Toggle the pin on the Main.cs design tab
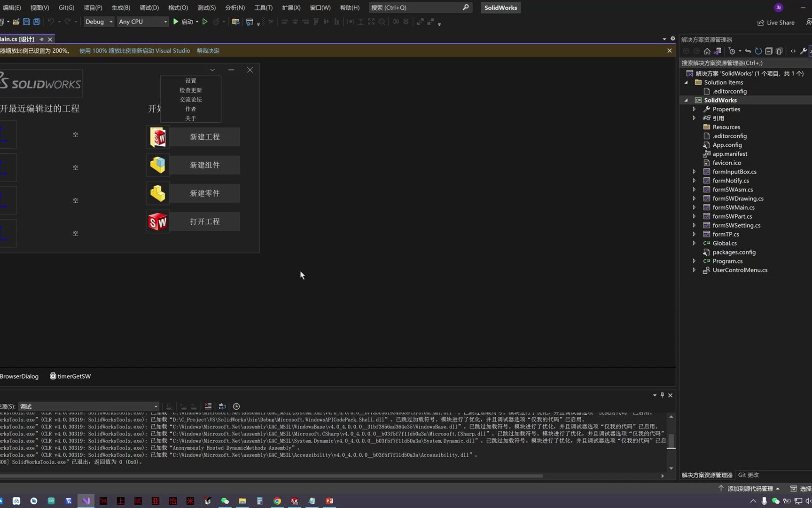This screenshot has height=508, width=812. (x=41, y=39)
